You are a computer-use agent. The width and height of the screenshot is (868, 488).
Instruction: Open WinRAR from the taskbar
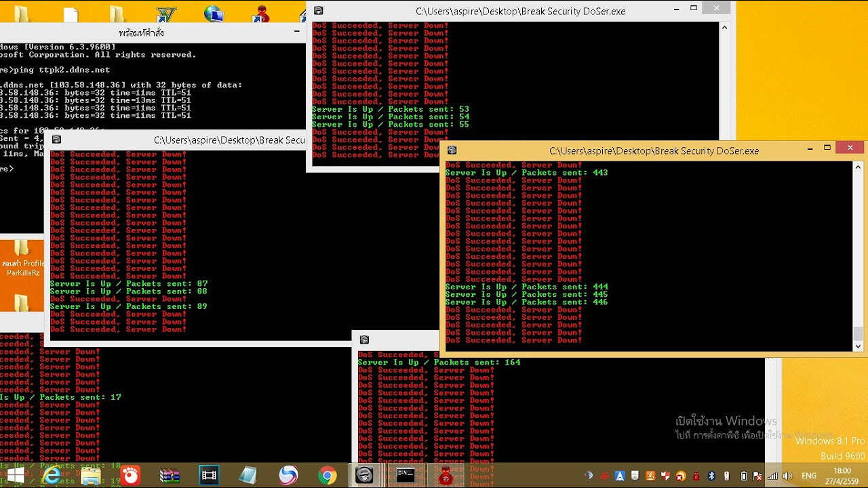pos(170,476)
